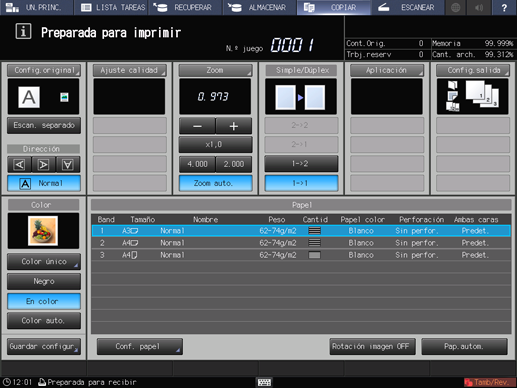Switch to the LISTA TAREAS tab
Image resolution: width=517 pixels, height=388 pixels.
tap(111, 7)
